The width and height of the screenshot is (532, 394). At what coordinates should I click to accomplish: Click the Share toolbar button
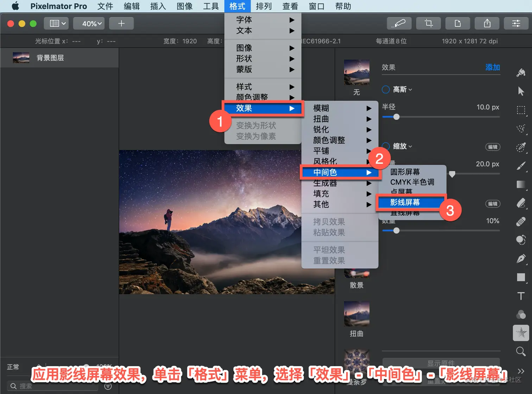(x=487, y=23)
